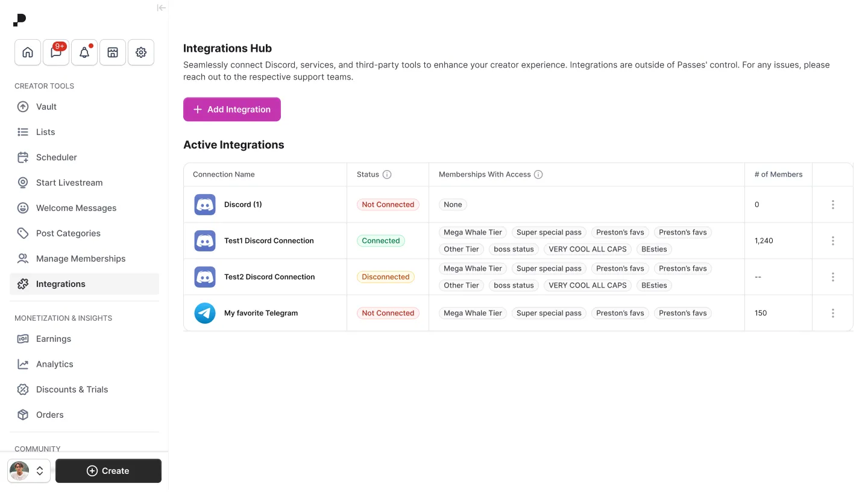Collapse the sidebar with the arrow control

[x=161, y=8]
